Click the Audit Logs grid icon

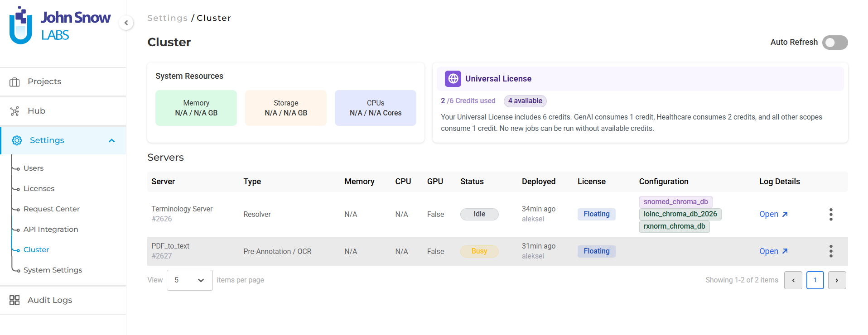tap(14, 300)
